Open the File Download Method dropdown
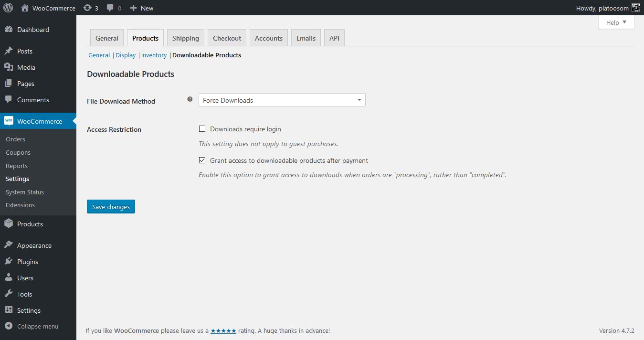The width and height of the screenshot is (644, 340). [282, 100]
